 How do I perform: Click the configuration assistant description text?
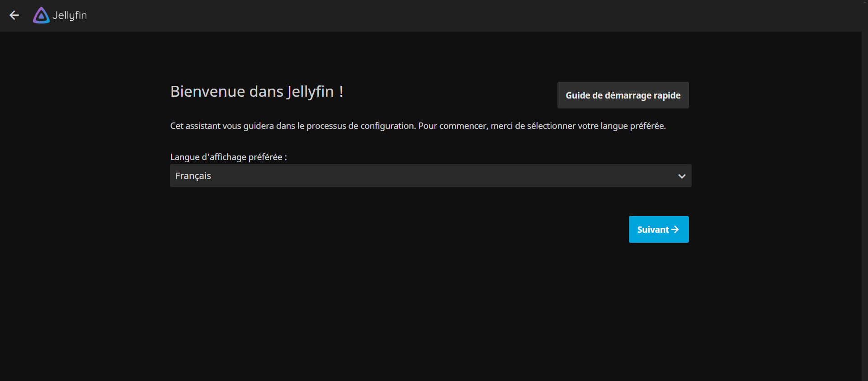[x=418, y=126]
